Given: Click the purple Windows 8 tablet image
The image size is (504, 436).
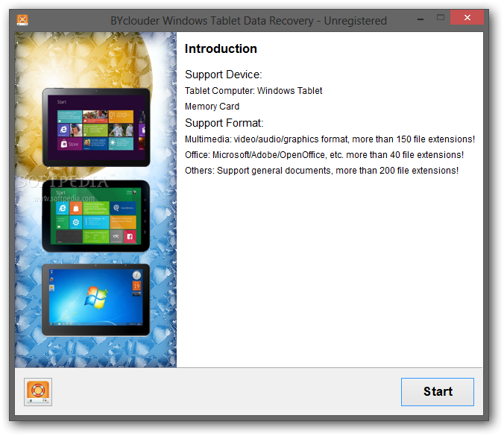Looking at the screenshot, I should click(96, 127).
